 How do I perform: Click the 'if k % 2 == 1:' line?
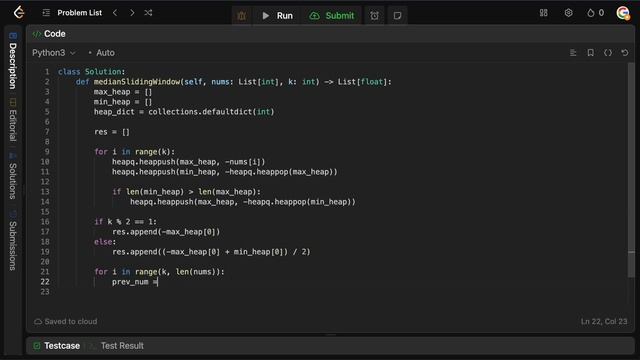point(125,222)
